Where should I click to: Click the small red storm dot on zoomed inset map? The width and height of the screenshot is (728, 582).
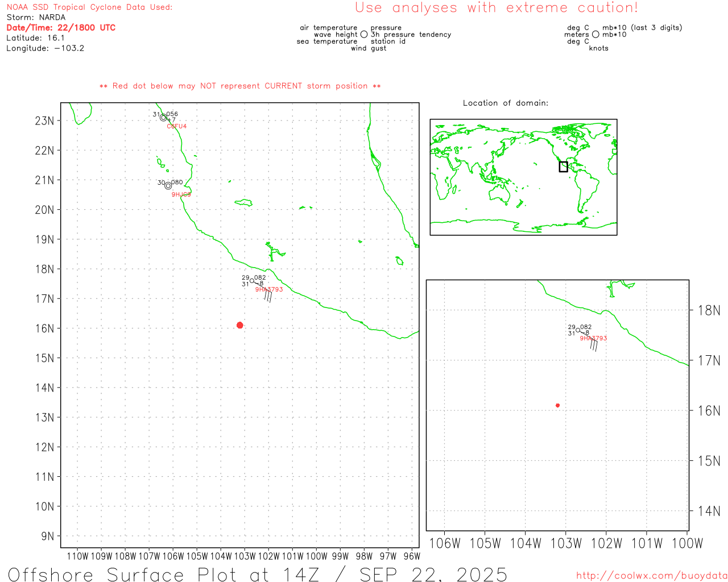coord(557,405)
